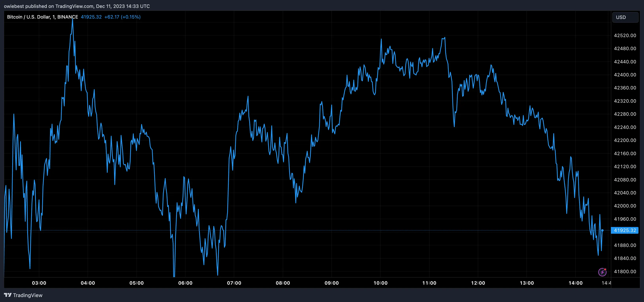
Task: Click the TradingView logo icon
Action: coord(8,295)
